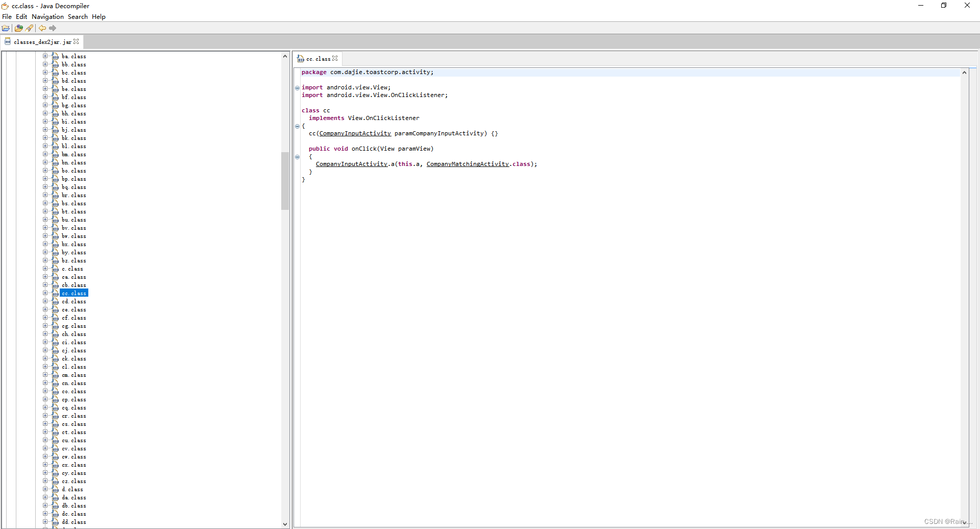Viewport: 980px width, 529px height.
Task: Click the bx.class file icon
Action: pyautogui.click(x=55, y=244)
